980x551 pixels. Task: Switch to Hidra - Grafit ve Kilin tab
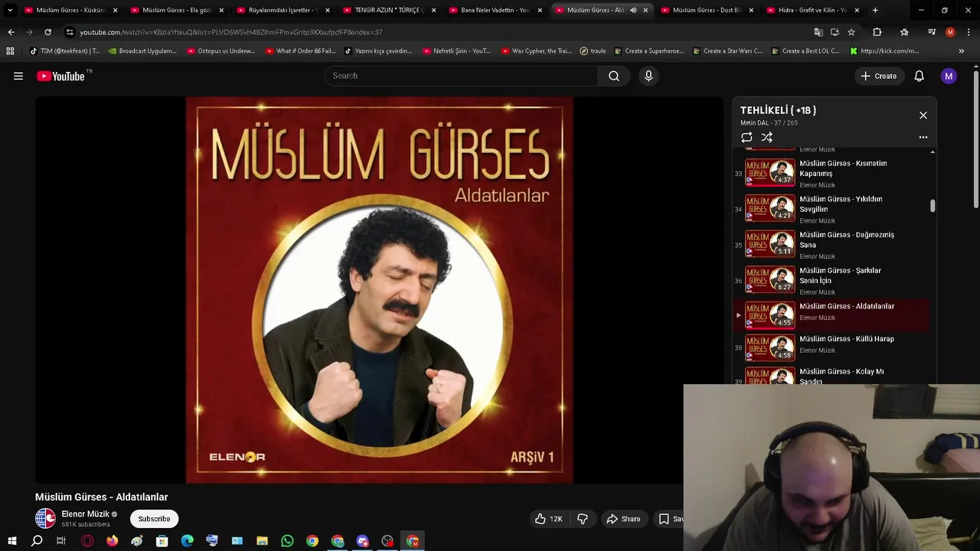coord(812,10)
